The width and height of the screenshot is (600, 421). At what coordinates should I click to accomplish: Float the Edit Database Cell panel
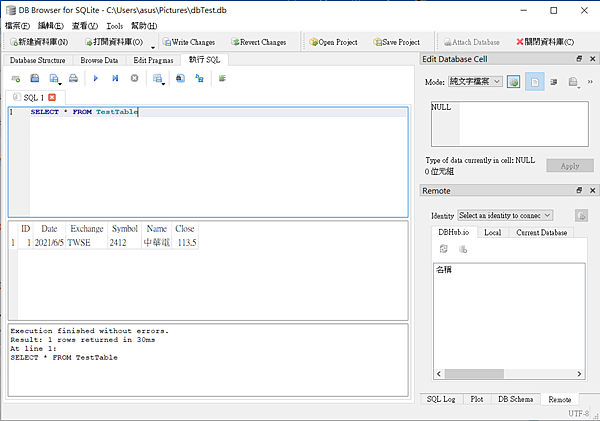tap(579, 59)
